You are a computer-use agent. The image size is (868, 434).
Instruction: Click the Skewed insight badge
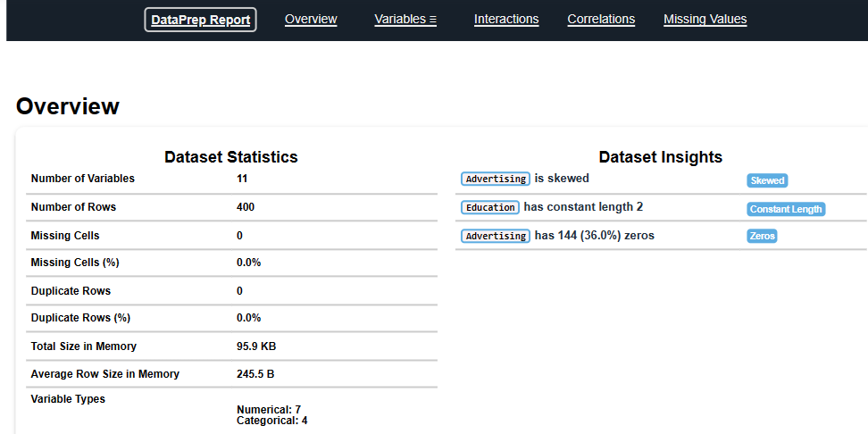pos(767,180)
